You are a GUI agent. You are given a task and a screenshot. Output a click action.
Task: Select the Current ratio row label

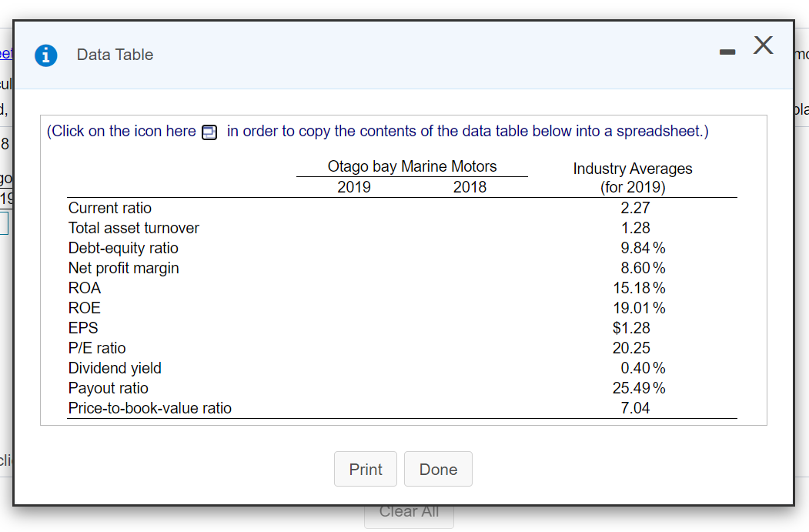click(110, 208)
